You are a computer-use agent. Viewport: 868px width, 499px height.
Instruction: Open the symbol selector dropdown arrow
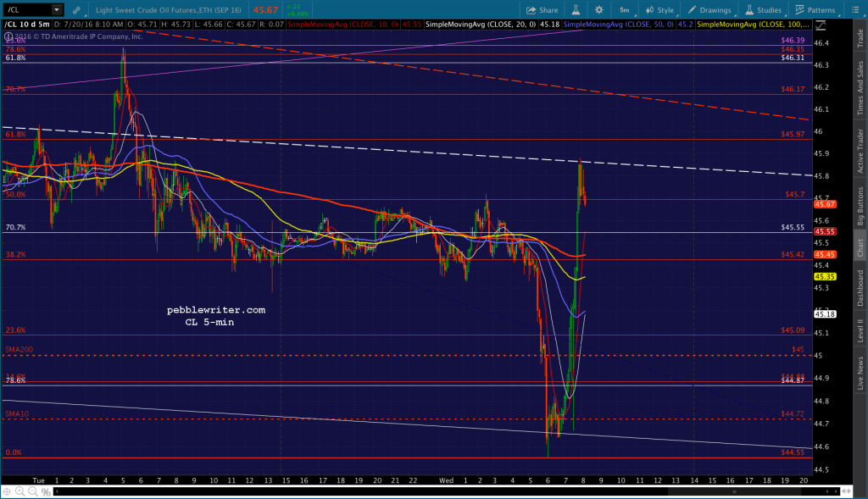point(57,9)
